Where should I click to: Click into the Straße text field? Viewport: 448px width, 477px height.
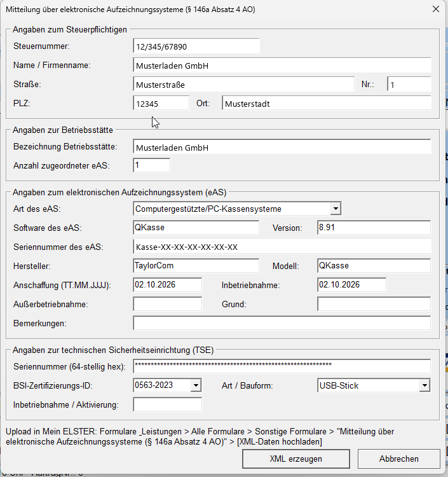pyautogui.click(x=244, y=84)
